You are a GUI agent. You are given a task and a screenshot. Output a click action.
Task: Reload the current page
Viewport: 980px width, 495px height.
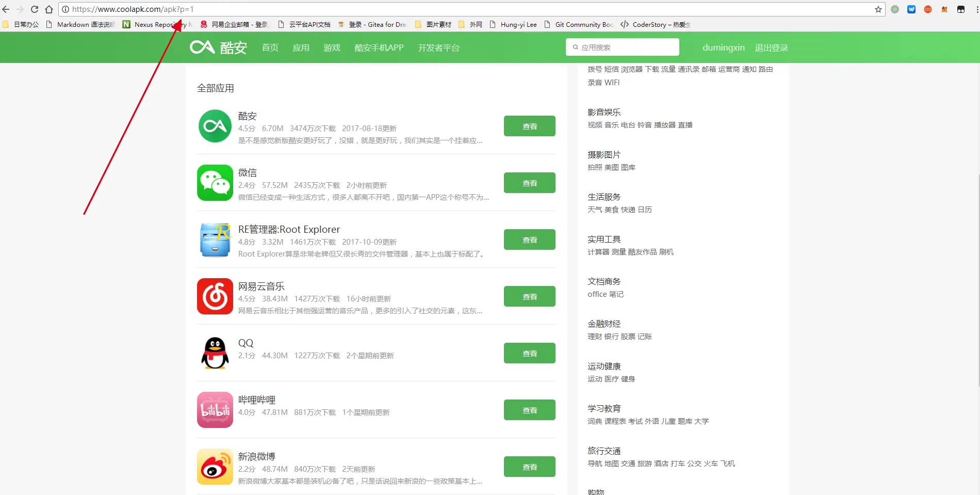tap(35, 9)
